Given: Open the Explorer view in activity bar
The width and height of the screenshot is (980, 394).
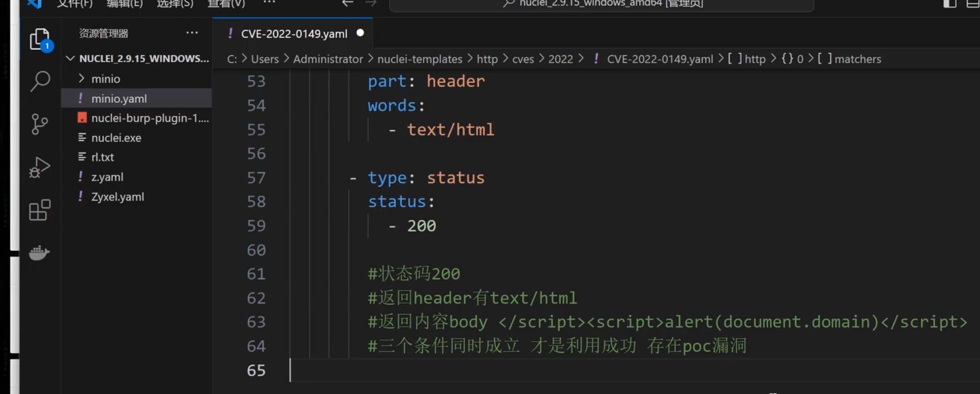Looking at the screenshot, I should 40,40.
